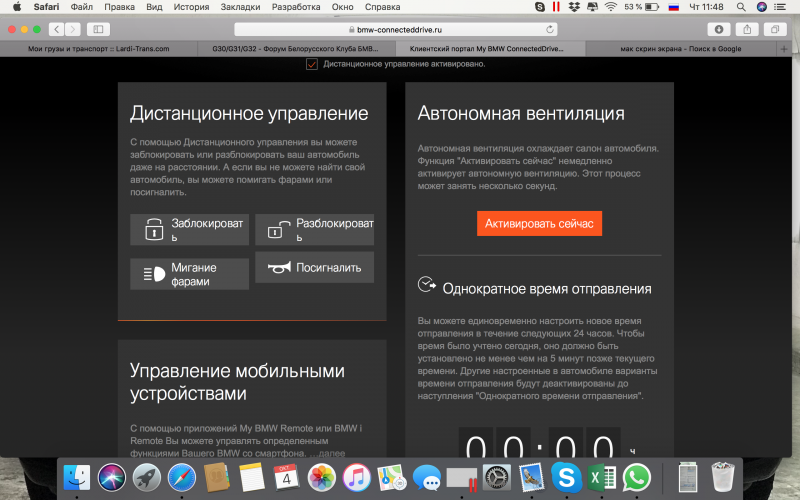Open the Russian flag input source menu
Screen dimensions: 800x500
click(673, 7)
